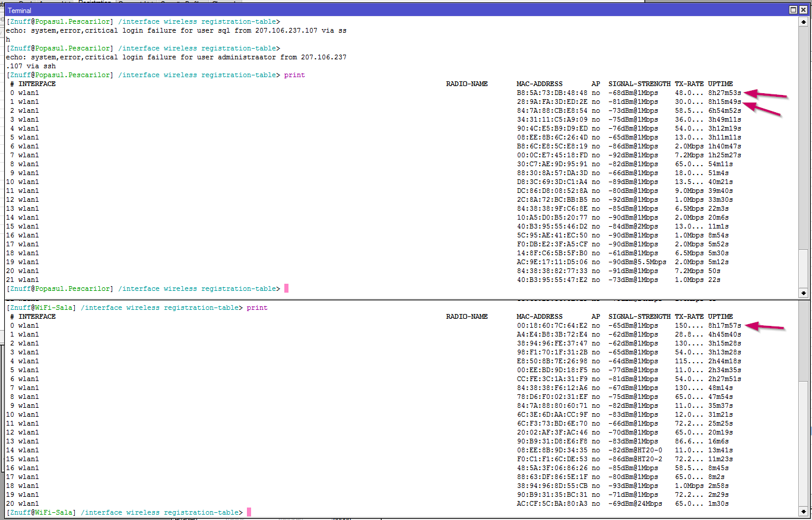Click signal strength -82dBm@HT20-0
The height and width of the screenshot is (520, 812).
click(x=635, y=450)
